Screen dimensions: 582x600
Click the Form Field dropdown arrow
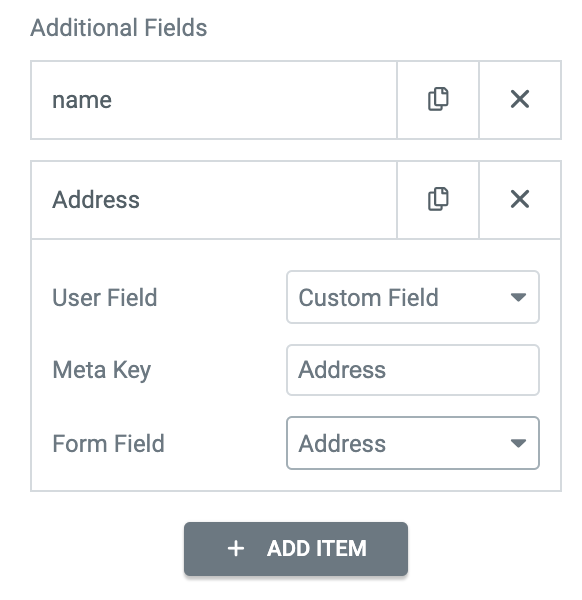pos(518,443)
